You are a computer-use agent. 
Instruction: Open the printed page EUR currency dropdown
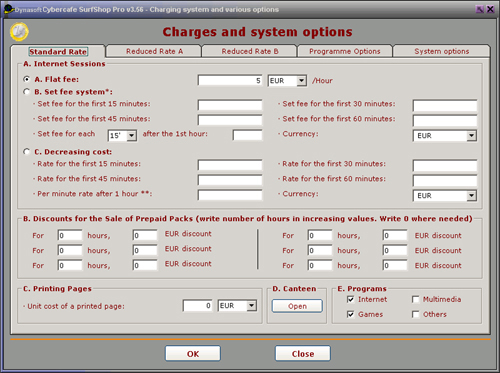point(252,305)
